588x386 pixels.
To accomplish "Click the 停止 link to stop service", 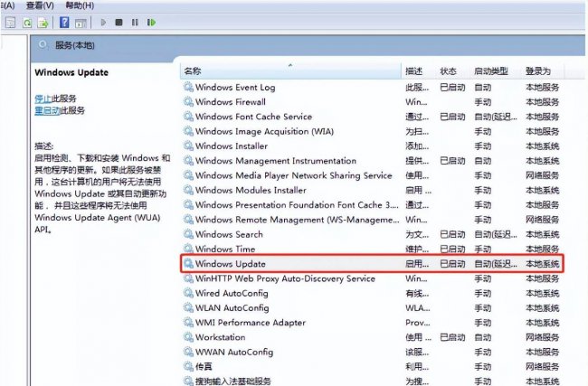I will [x=43, y=99].
